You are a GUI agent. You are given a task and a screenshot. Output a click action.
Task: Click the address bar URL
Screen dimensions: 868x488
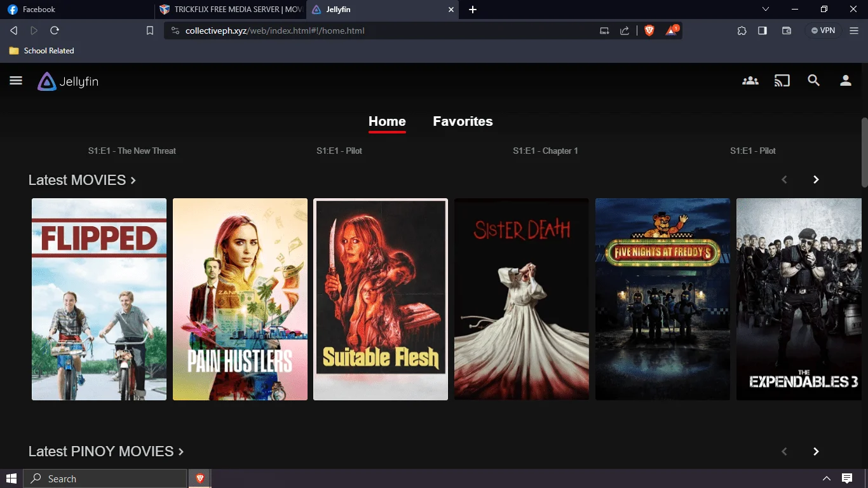pos(275,30)
